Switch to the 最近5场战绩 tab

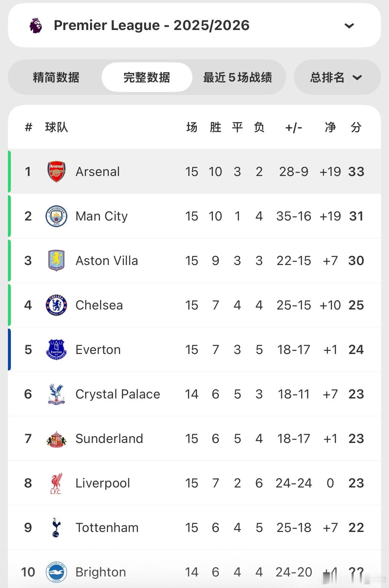pos(238,77)
